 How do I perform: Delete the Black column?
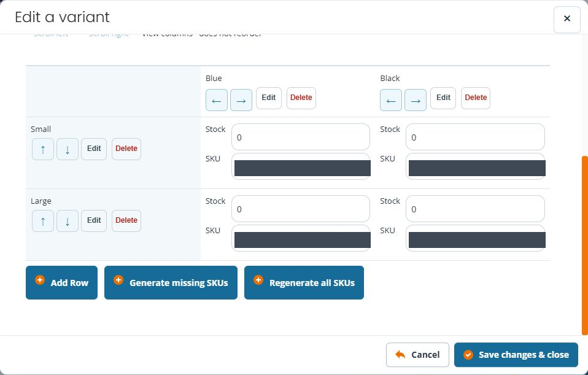click(x=476, y=98)
